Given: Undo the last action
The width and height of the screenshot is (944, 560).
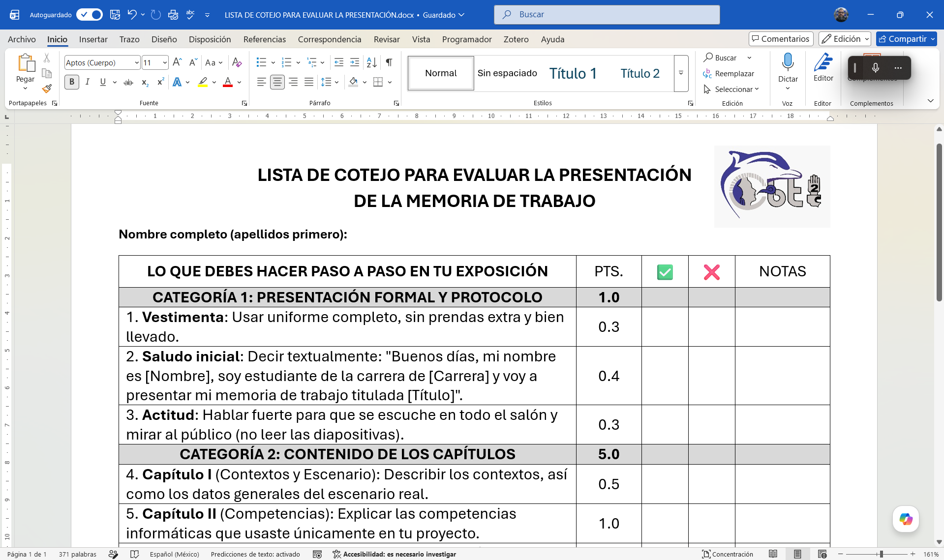Looking at the screenshot, I should 131,15.
